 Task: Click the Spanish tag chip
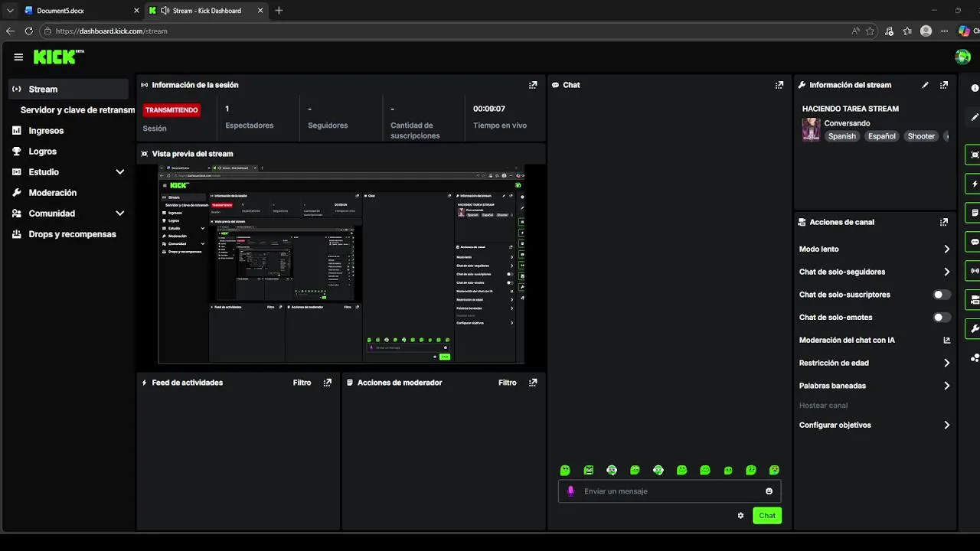(841, 136)
